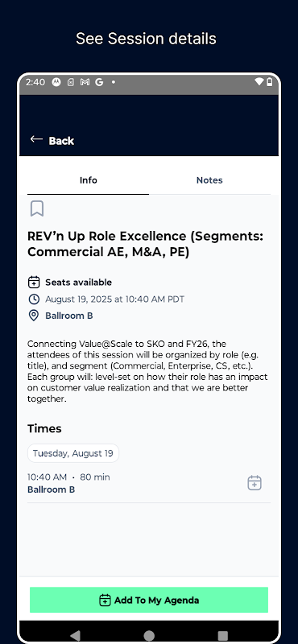Go back using the Back label
Image resolution: width=298 pixels, height=644 pixels.
61,141
